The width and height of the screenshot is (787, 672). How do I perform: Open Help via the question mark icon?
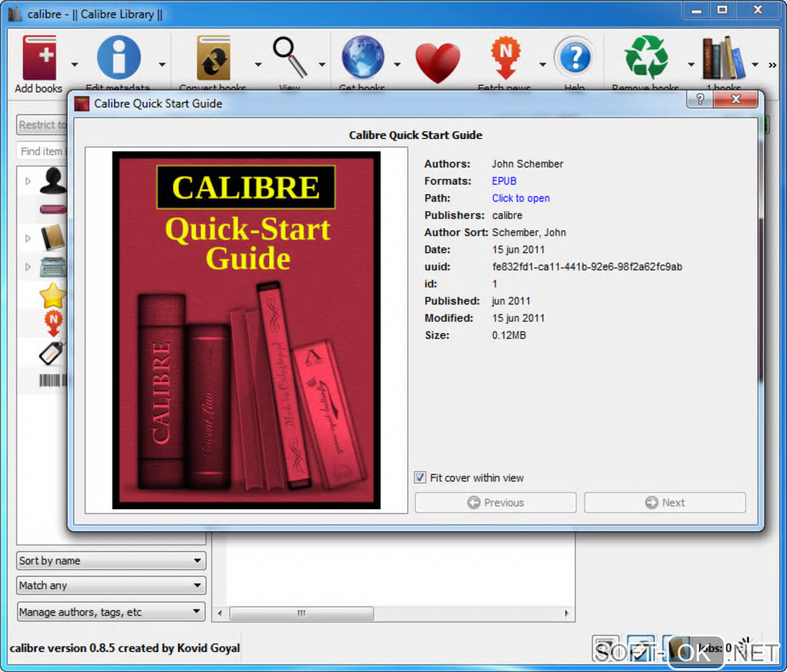pos(575,57)
